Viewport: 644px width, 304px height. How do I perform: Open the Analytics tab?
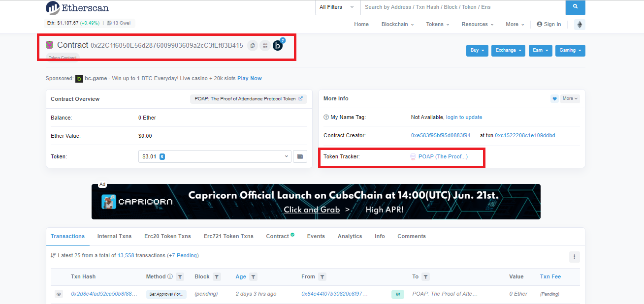click(x=350, y=236)
